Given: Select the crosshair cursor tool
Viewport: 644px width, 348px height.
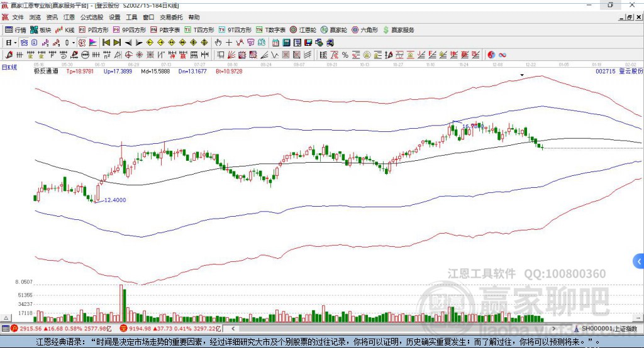Looking at the screenshot, I should coord(229,43).
